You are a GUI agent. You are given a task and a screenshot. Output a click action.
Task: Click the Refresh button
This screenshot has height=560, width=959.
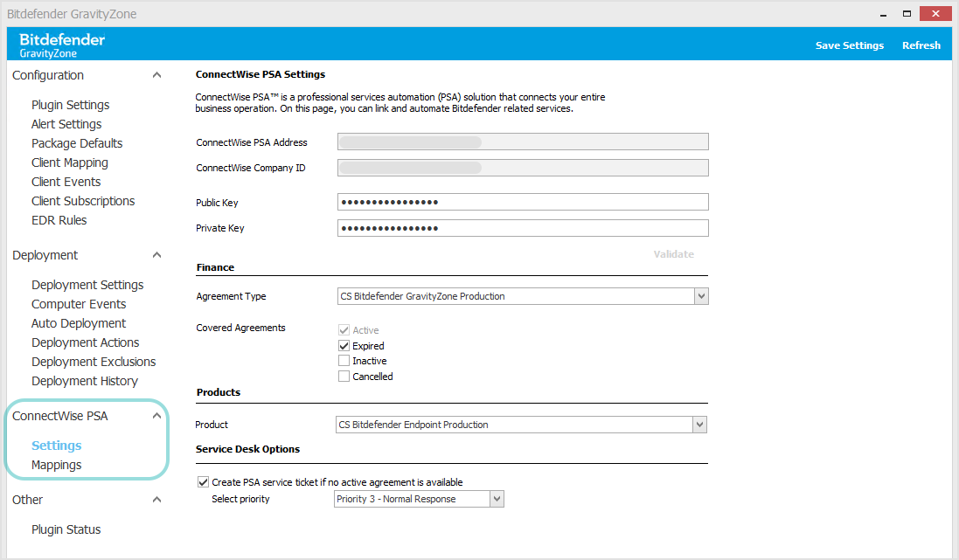pyautogui.click(x=921, y=45)
